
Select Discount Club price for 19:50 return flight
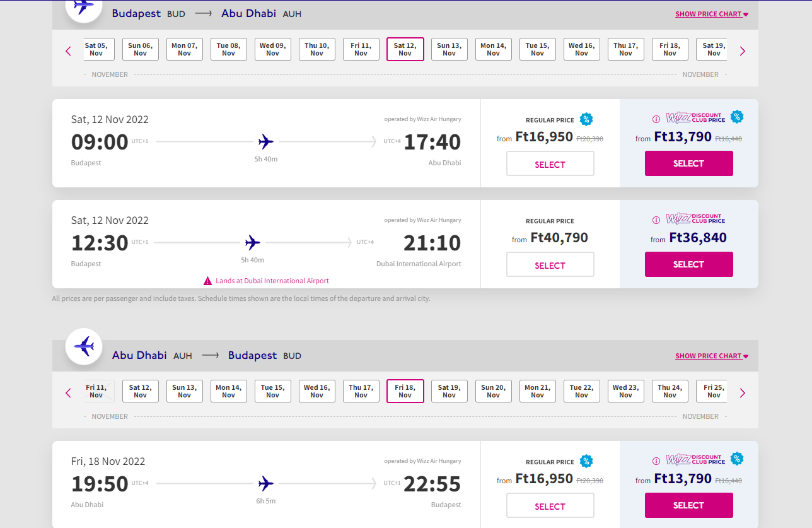point(689,505)
